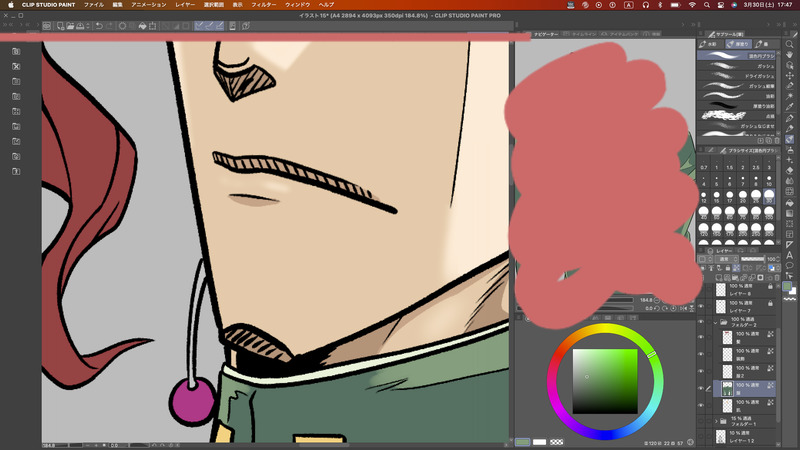Screen dimensions: 800x450
Task: Hide the フォルダー 2 folder
Action: (x=701, y=322)
